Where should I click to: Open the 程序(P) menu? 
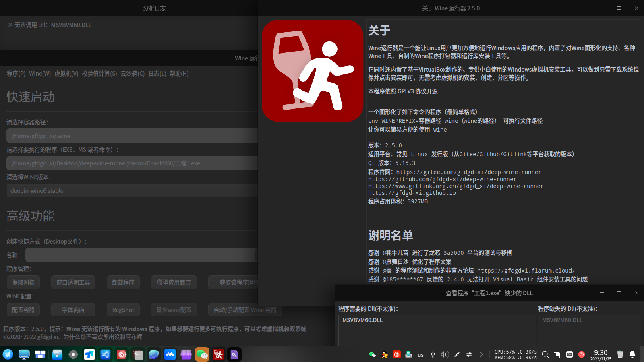[16, 74]
